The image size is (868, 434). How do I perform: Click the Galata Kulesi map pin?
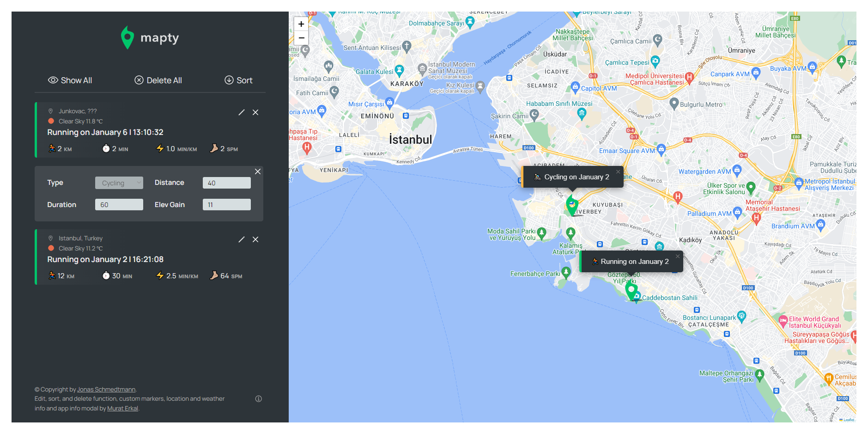click(400, 71)
